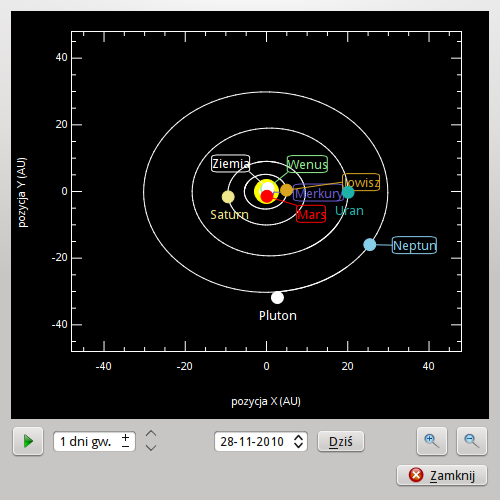This screenshot has width=500, height=500.
Task: Click the zoom in magnifier icon
Action: [x=432, y=441]
